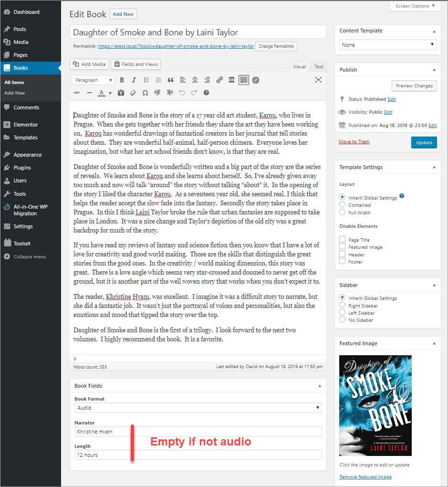This screenshot has height=487, width=448.
Task: Open the Book Format dropdown showing Audio
Action: [x=198, y=408]
